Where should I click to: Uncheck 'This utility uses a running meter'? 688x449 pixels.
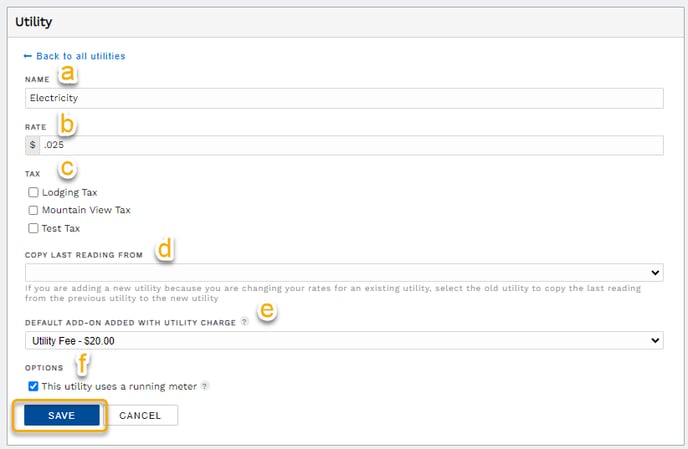pyautogui.click(x=33, y=386)
